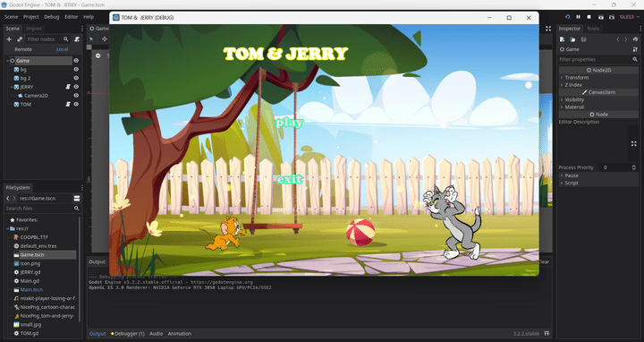Image resolution: width=644 pixels, height=342 pixels.
Task: Go to next edited object in Inspector
Action: pyautogui.click(x=625, y=39)
